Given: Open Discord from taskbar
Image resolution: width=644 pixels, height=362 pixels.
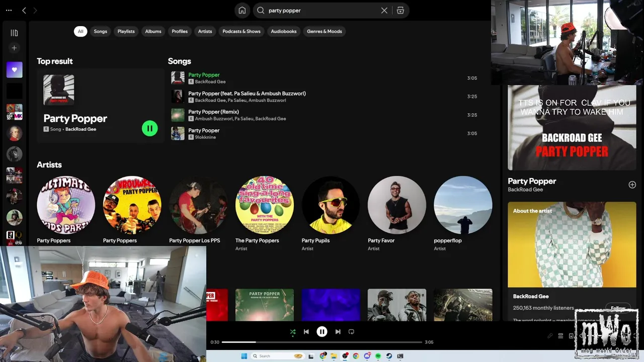Looking at the screenshot, I should coord(367,356).
